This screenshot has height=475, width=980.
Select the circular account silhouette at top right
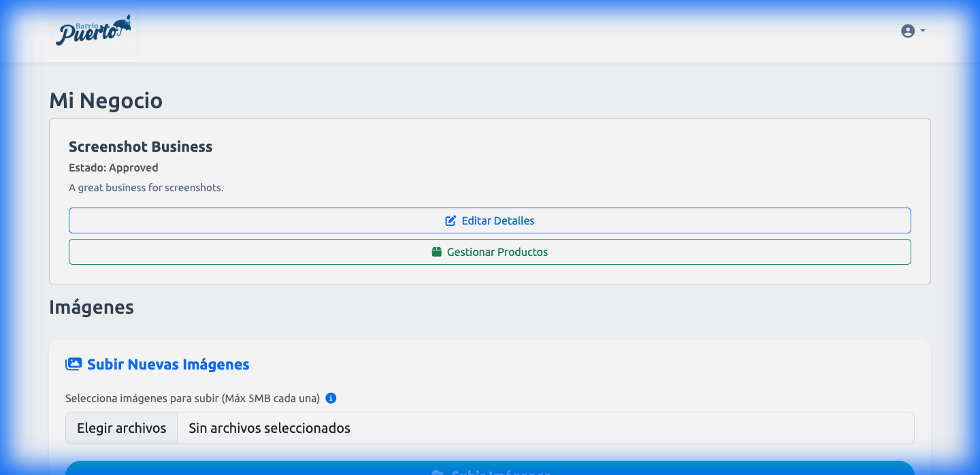907,31
